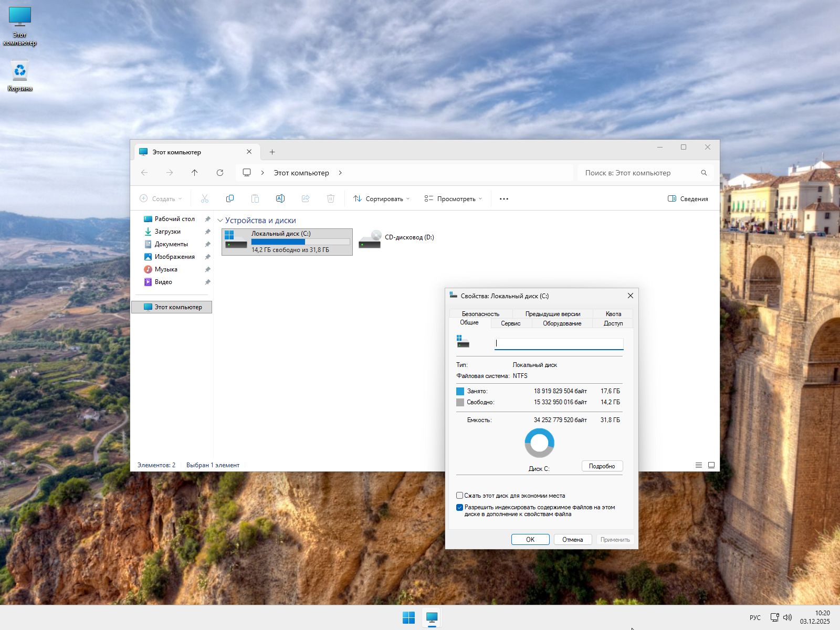Click the Windows Start button on the taskbar
The image size is (840, 630).
[x=408, y=617]
